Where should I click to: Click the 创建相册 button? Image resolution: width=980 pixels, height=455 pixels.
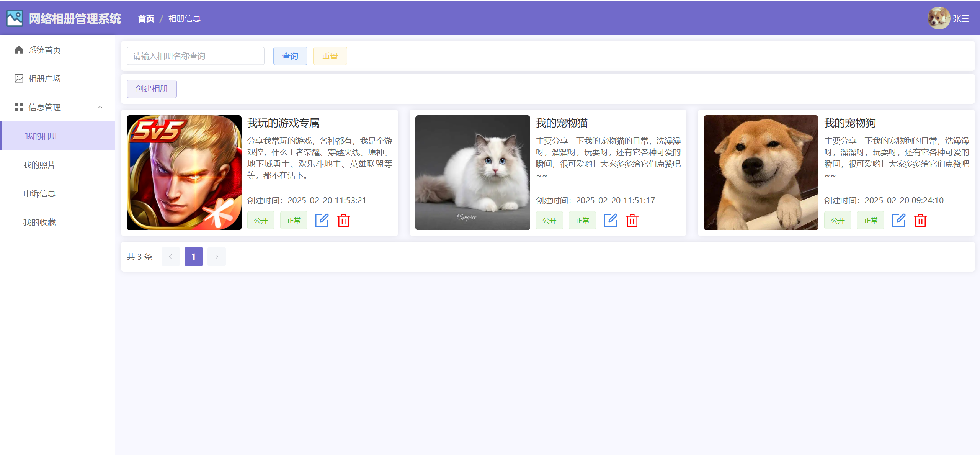click(152, 88)
